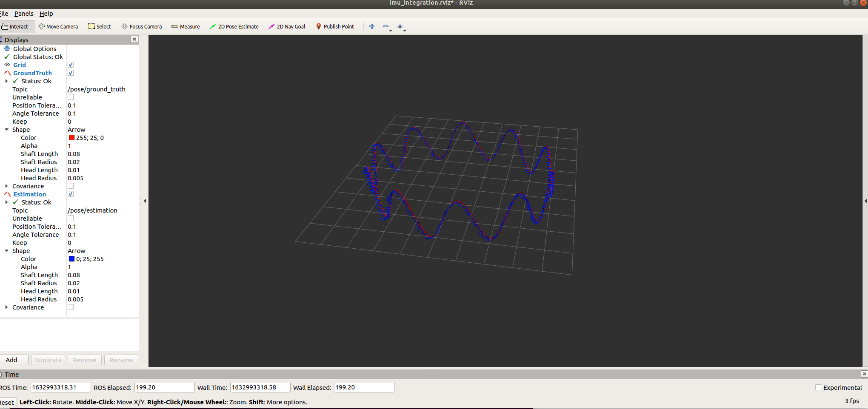This screenshot has height=409, width=868.
Task: Collapse the left Displays panel arrow
Action: pos(145,201)
